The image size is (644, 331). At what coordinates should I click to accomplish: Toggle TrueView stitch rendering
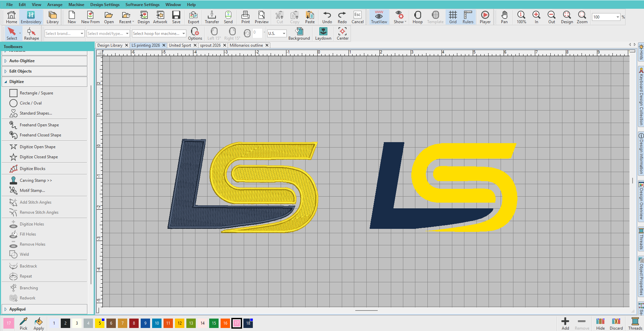point(379,17)
